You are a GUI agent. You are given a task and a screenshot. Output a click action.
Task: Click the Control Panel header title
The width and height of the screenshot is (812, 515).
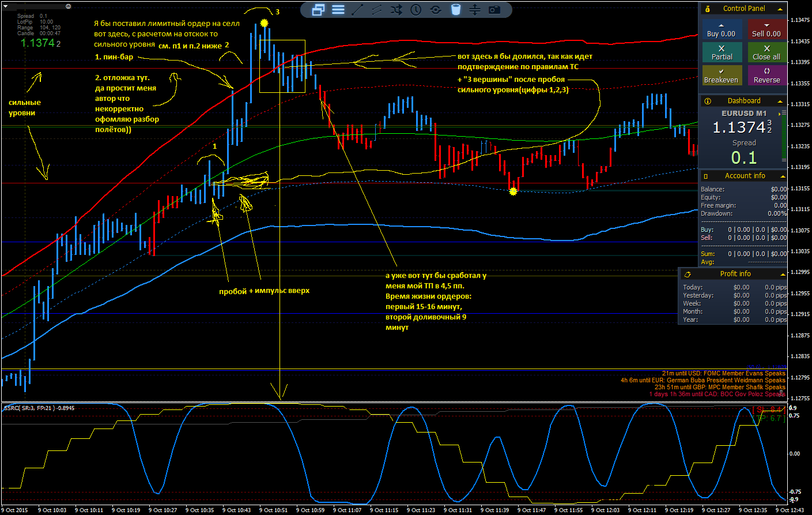click(x=744, y=9)
